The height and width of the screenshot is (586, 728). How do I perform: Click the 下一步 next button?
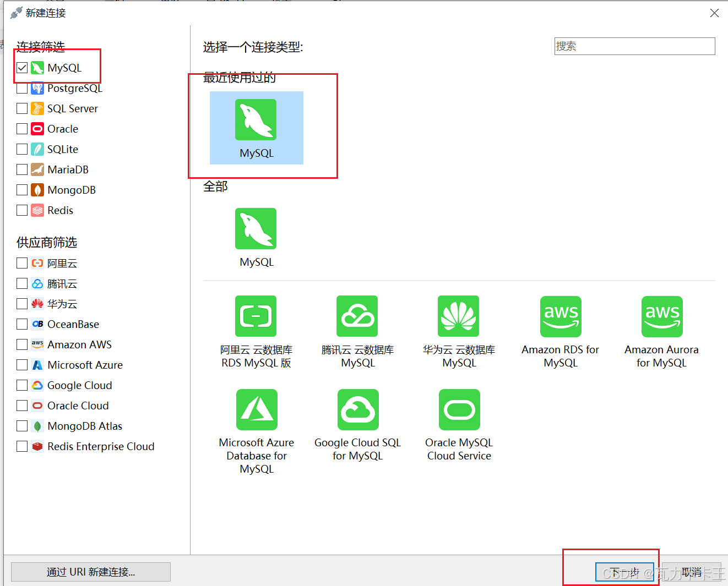[624, 572]
